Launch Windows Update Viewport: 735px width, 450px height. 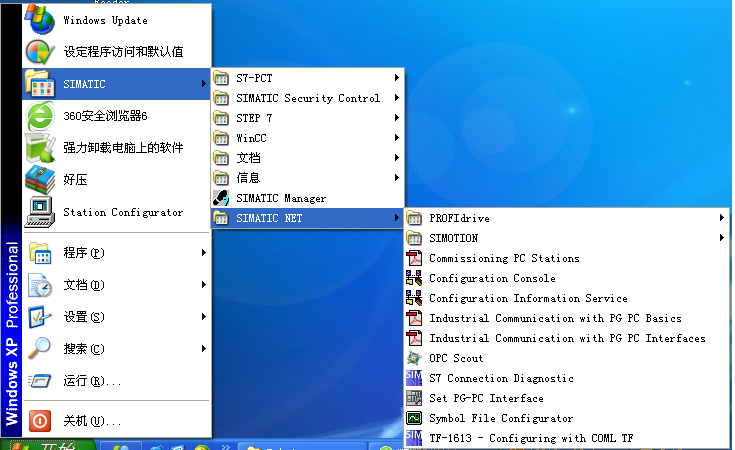pyautogui.click(x=116, y=20)
